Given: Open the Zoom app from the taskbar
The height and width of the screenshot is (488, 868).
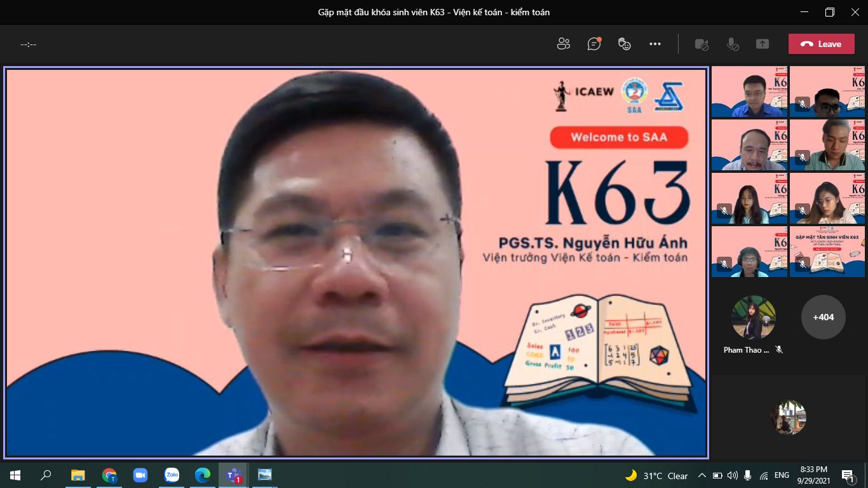Looking at the screenshot, I should (140, 475).
